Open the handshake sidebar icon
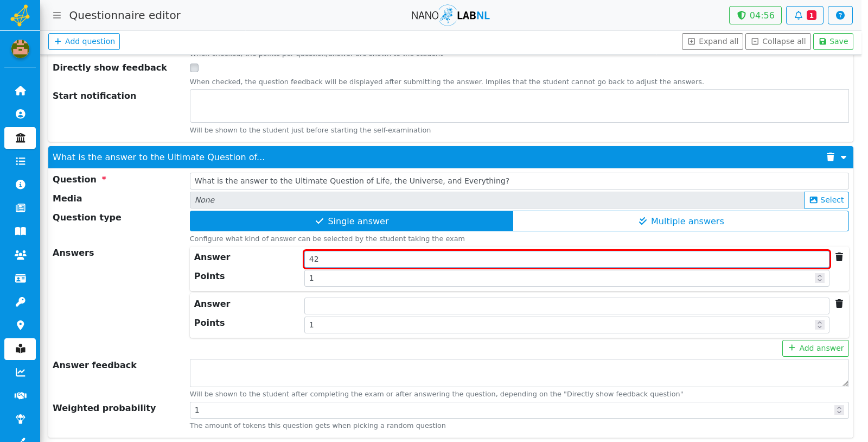868x442 pixels. point(20,396)
